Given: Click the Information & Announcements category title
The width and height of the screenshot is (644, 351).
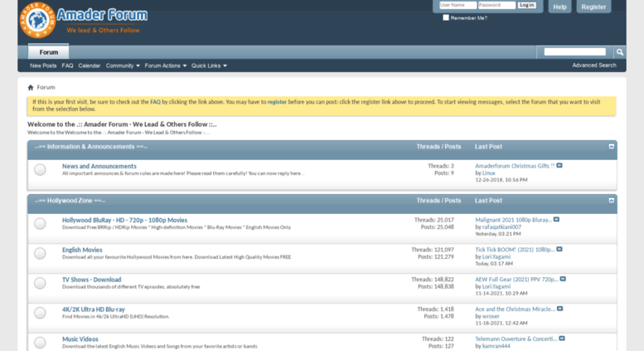Looking at the screenshot, I should pos(91,147).
